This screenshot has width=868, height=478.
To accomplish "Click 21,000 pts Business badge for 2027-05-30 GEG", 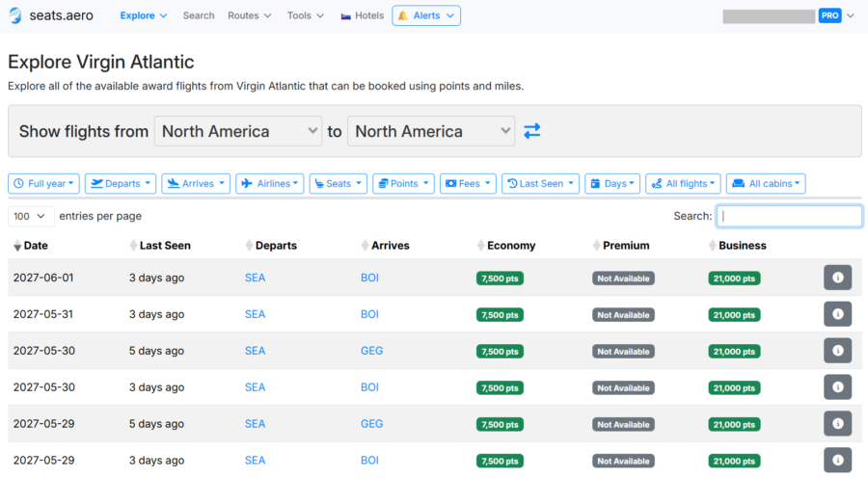I will point(734,352).
